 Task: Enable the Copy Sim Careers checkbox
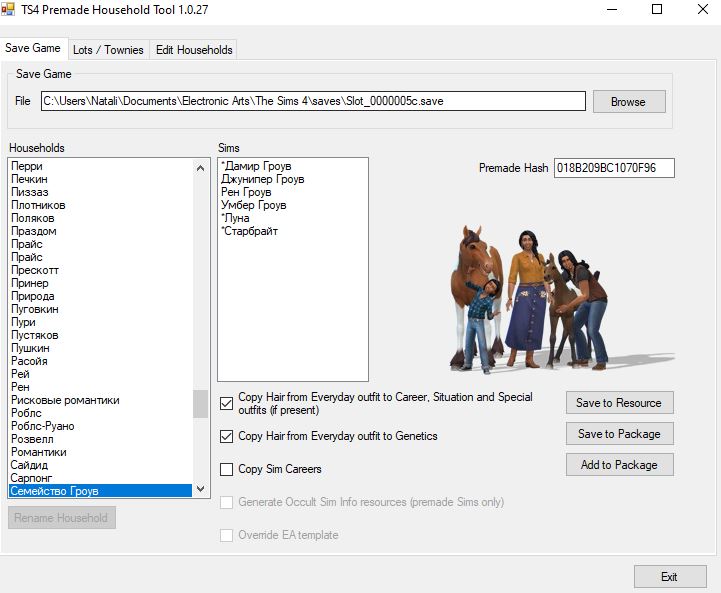click(227, 469)
